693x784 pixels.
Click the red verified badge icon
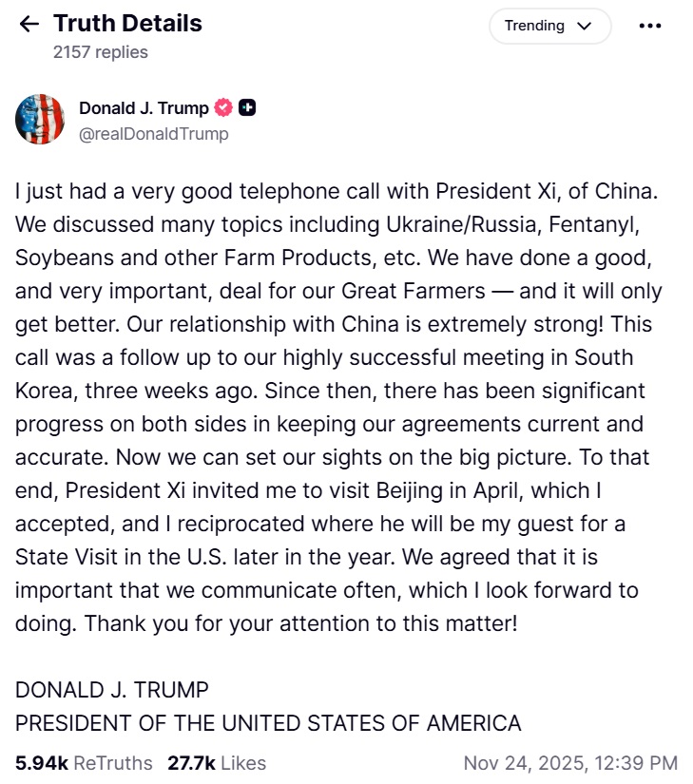[x=224, y=108]
